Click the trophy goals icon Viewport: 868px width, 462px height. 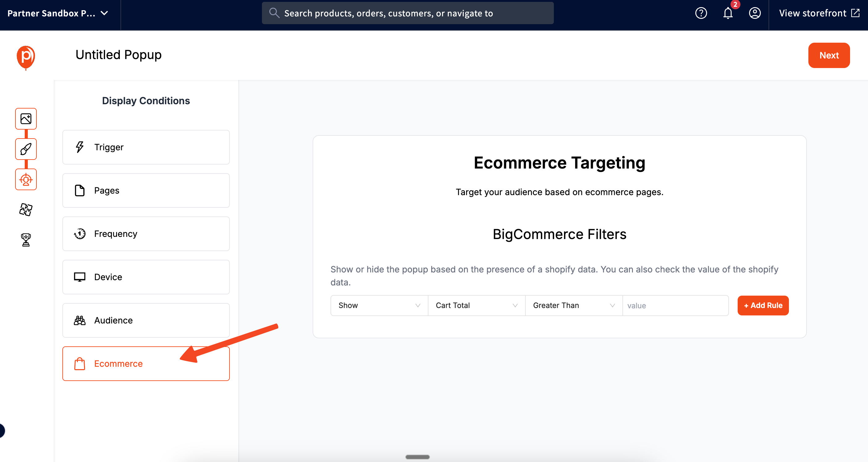26,240
